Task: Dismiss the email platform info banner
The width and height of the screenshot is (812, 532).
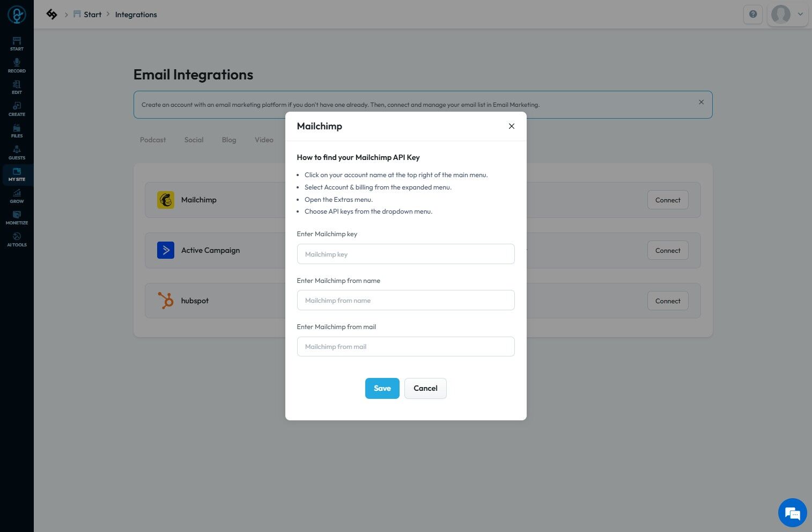Action: pos(701,102)
